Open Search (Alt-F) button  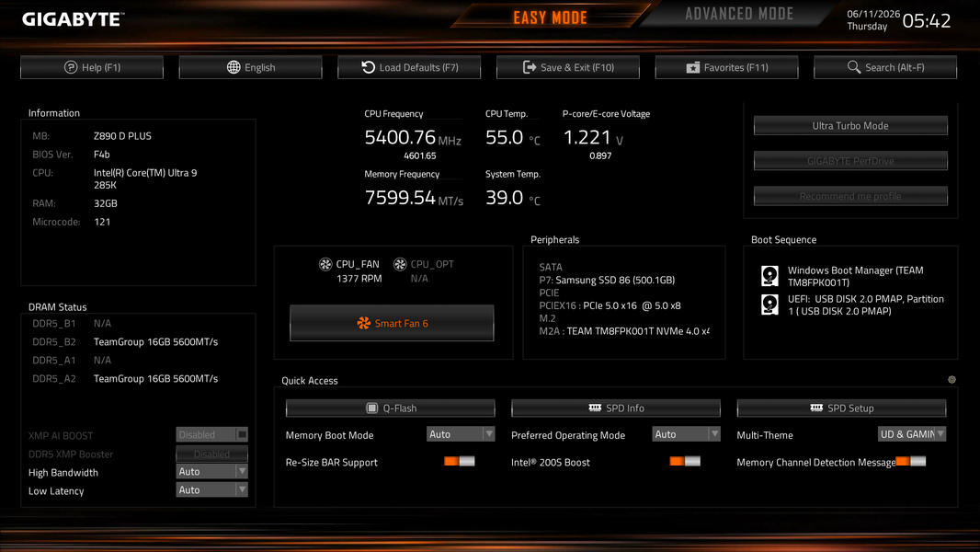885,67
